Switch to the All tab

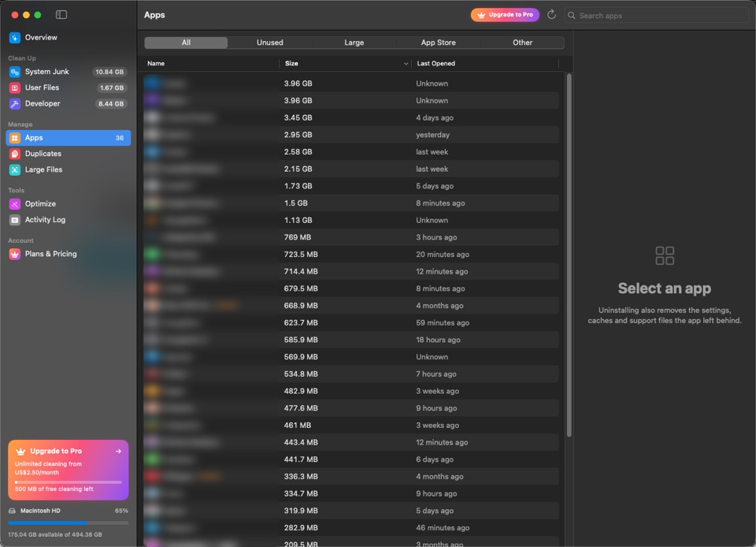click(186, 43)
